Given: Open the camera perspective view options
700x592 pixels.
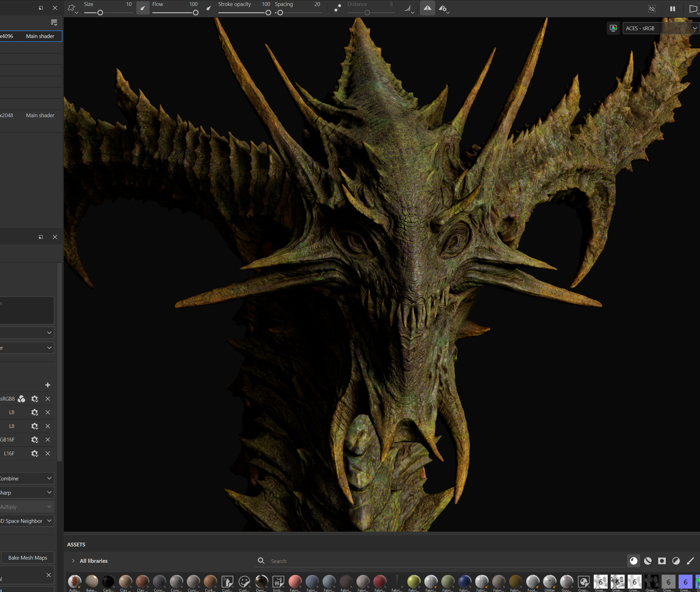Looking at the screenshot, I should 694,9.
